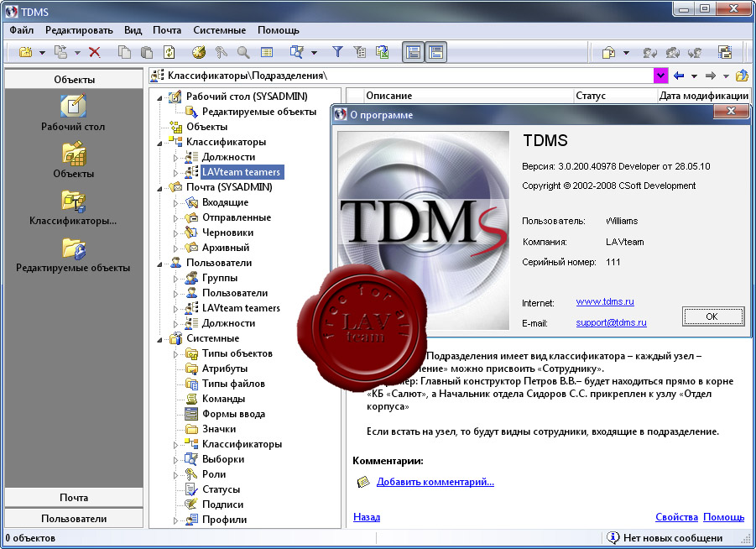This screenshot has height=549, width=756.
Task: Click the copy toolbar icon
Action: [124, 52]
